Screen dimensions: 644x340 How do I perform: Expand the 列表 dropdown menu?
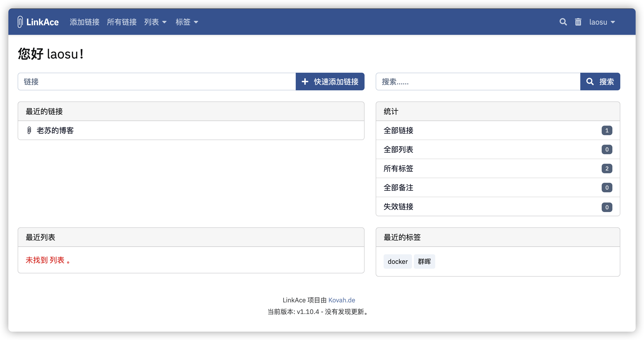click(x=155, y=22)
